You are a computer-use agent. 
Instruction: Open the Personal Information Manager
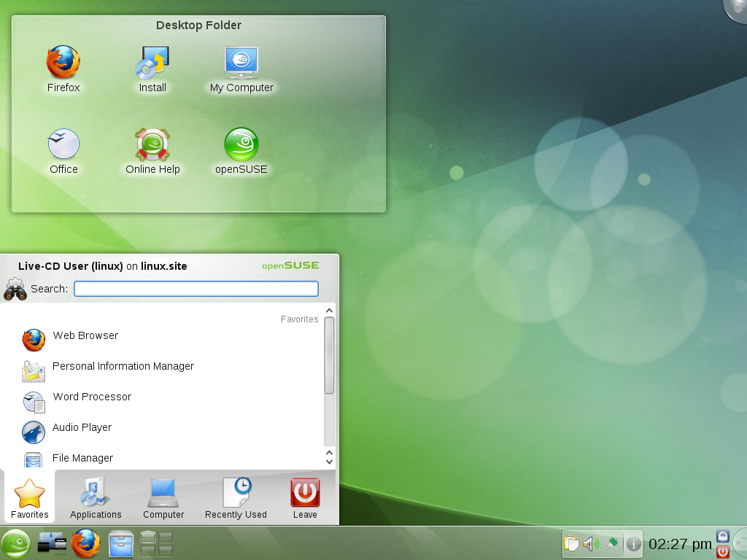click(x=123, y=366)
